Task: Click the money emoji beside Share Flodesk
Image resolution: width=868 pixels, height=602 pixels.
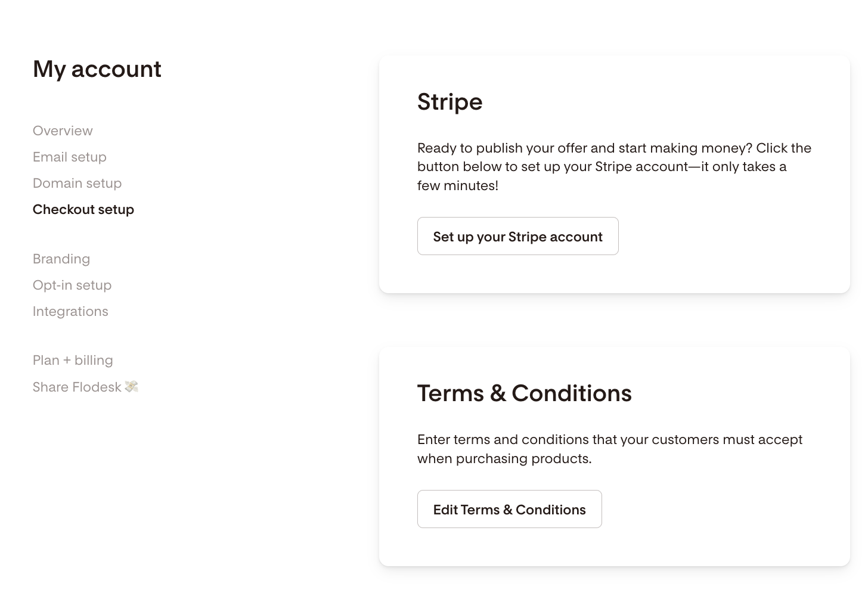Action: [132, 387]
